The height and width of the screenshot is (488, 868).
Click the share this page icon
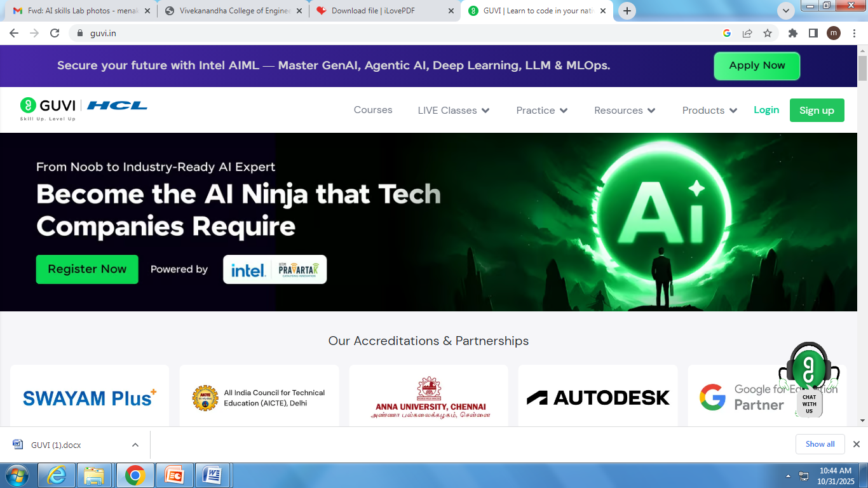[747, 33]
